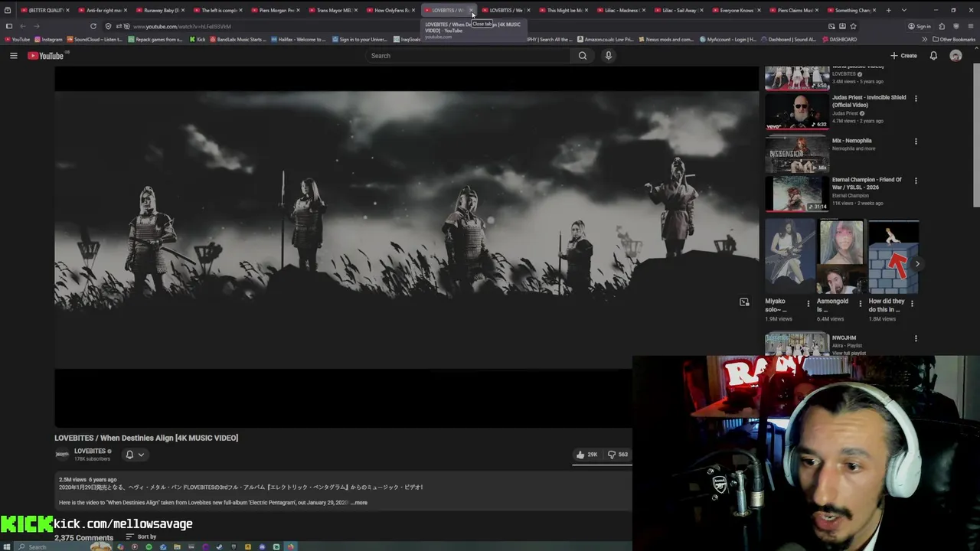Screen dimensions: 980x551
Task: Click the LOVEBITES channel name below video
Action: (90, 452)
